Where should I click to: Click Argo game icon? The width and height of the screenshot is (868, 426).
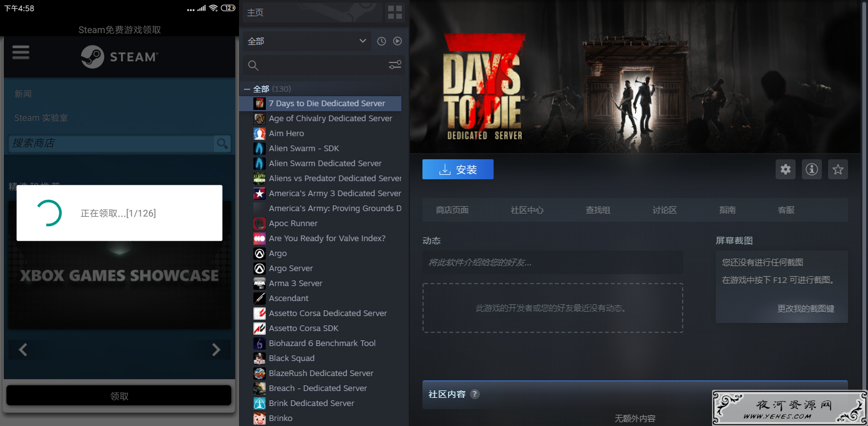pos(260,254)
